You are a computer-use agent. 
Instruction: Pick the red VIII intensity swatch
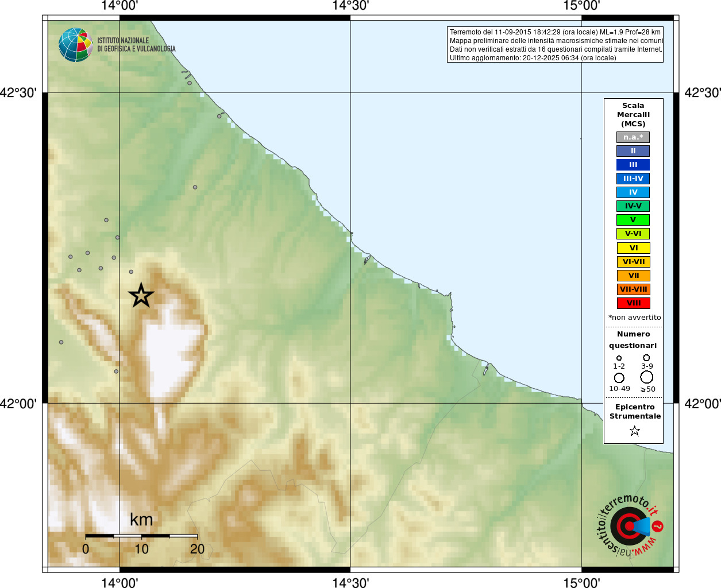633,303
